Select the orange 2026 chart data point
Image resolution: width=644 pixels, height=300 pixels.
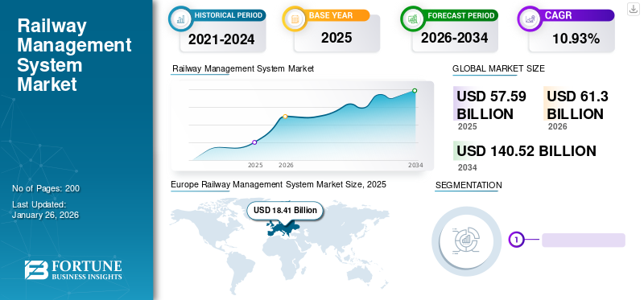(x=285, y=117)
